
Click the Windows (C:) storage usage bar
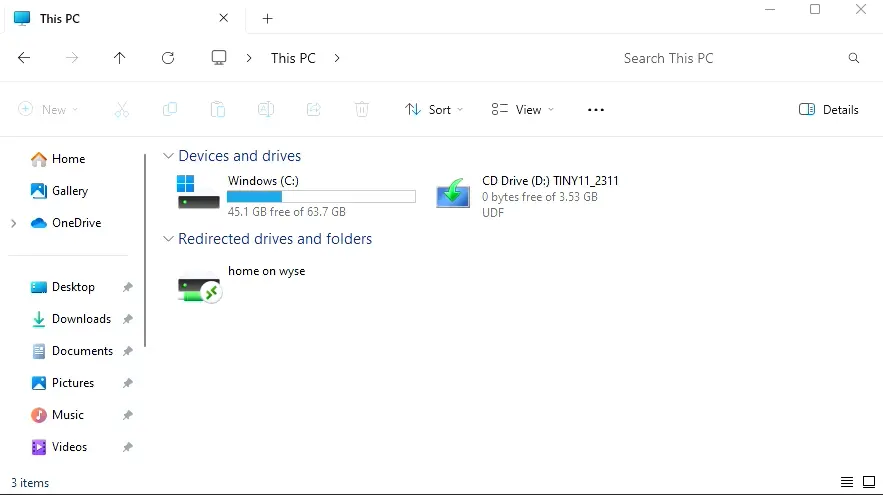[321, 197]
